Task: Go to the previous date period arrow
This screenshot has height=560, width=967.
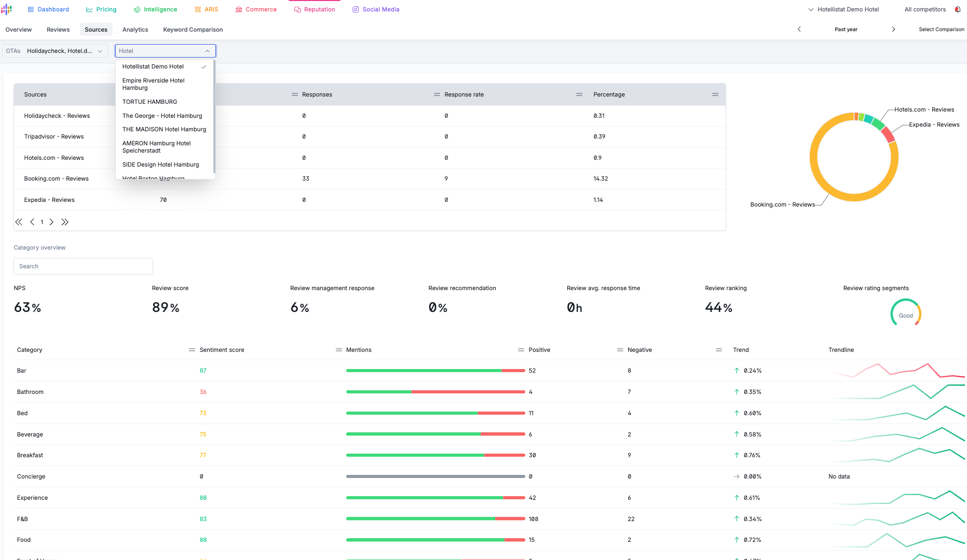Action: [x=799, y=30]
